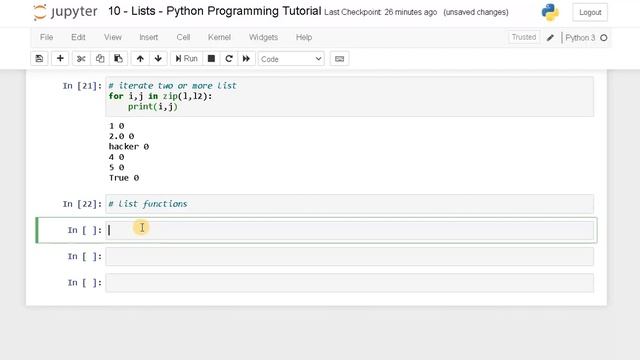The height and width of the screenshot is (360, 640).
Task: Insert a cell below with plus icon
Action: click(60, 59)
